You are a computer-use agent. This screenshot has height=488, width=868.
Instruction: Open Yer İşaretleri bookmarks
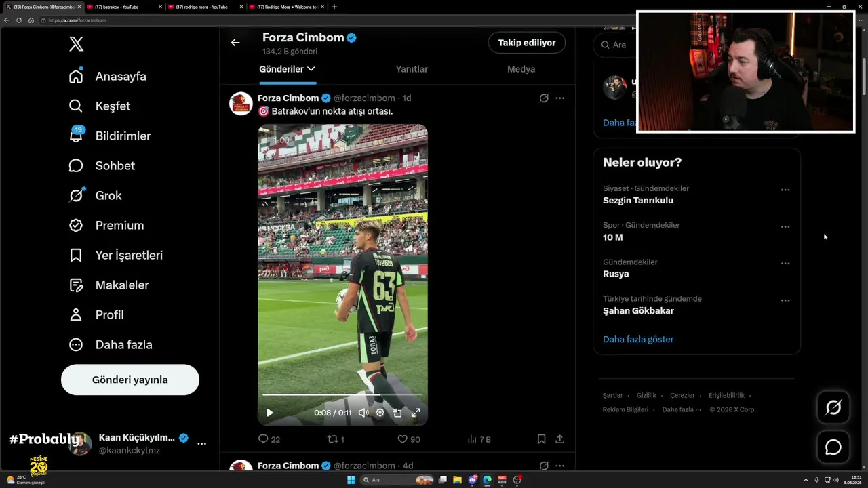[116, 256]
